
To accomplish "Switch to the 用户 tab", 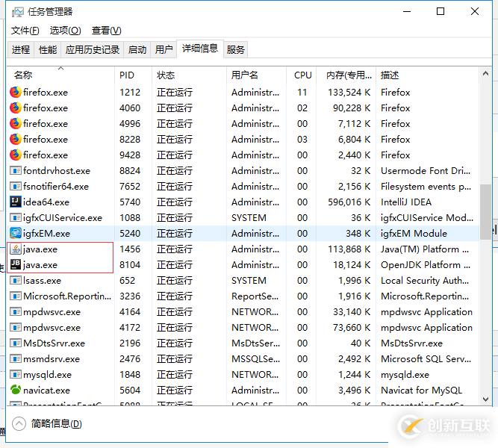I will 164,49.
